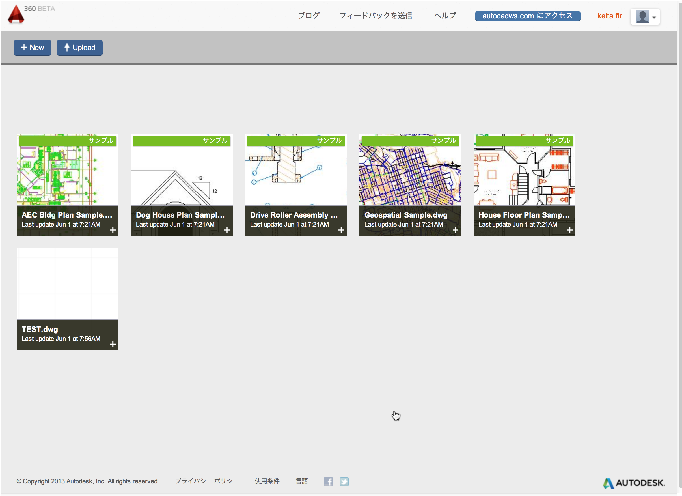Open the Twitter icon in footer
Screen dimensions: 682x496
[x=344, y=481]
